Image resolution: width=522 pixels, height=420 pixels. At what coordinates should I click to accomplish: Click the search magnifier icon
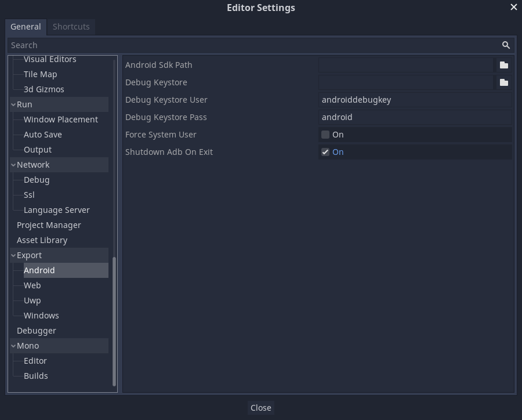[505, 45]
